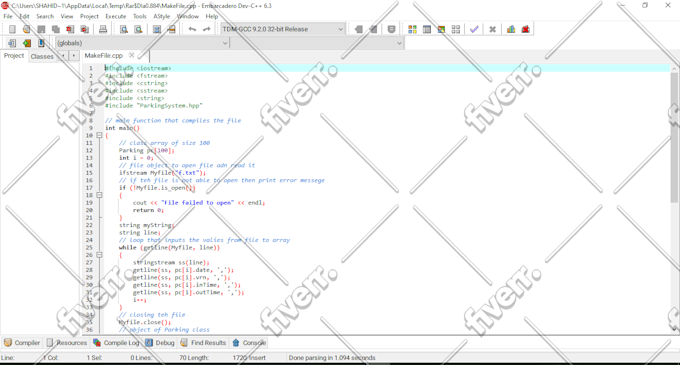Open the AStyle menu

point(162,16)
